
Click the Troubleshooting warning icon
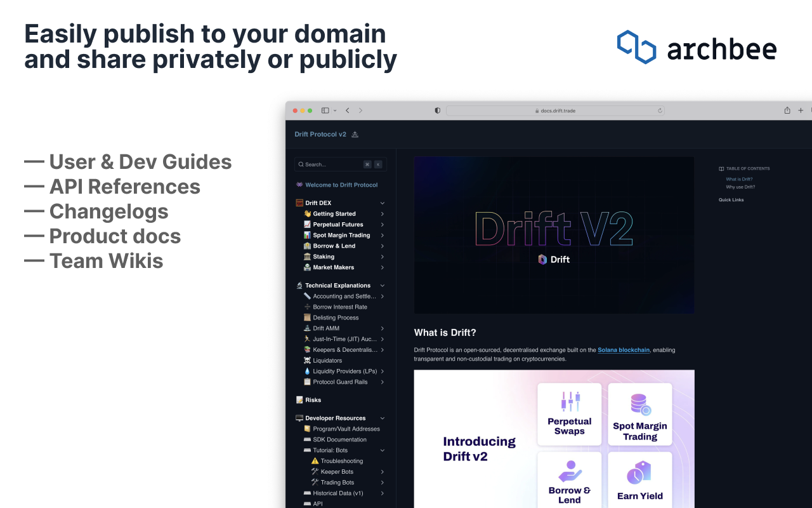(x=315, y=461)
